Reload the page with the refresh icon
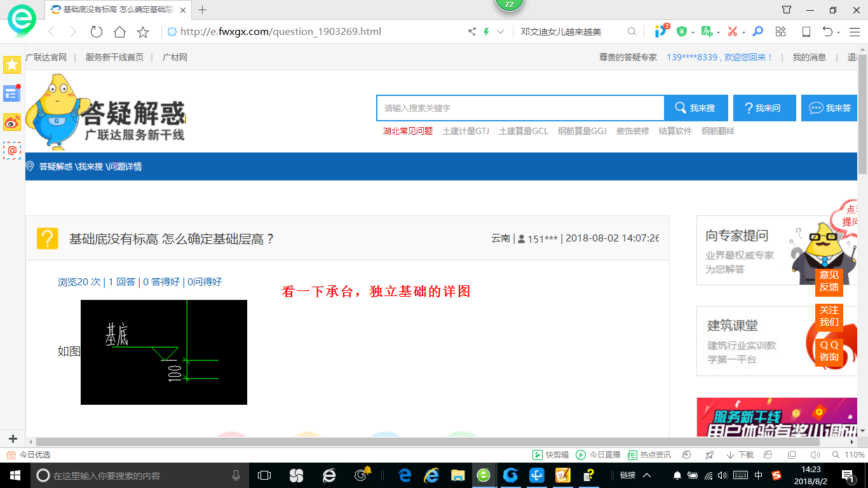The image size is (868, 488). coord(97,32)
